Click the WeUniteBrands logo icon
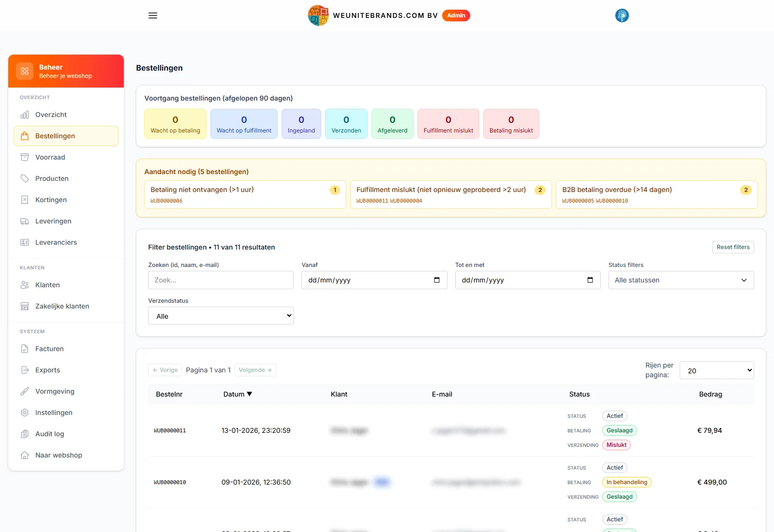 click(x=318, y=15)
